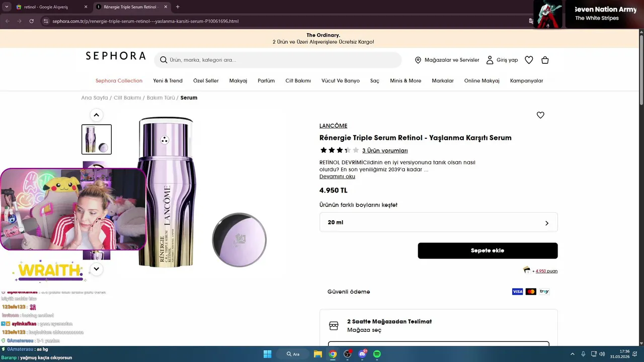The image size is (644, 362).
Task: Select first product thumbnail image
Action: (x=97, y=139)
